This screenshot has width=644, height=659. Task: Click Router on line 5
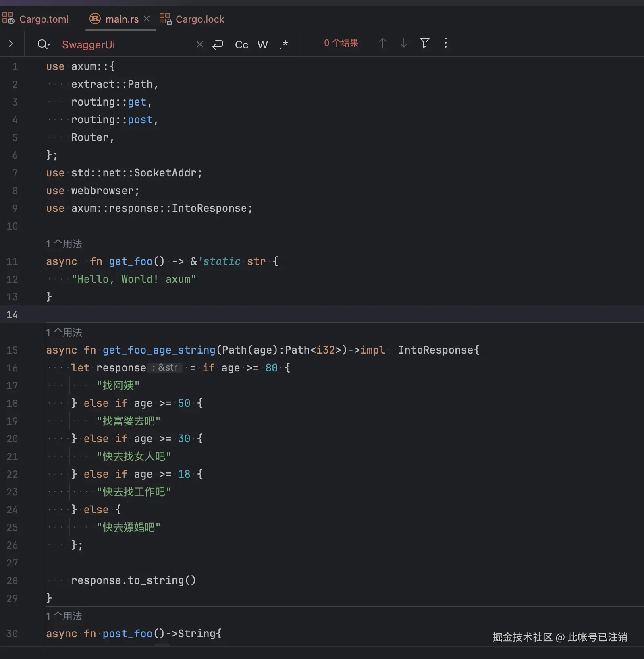click(90, 137)
